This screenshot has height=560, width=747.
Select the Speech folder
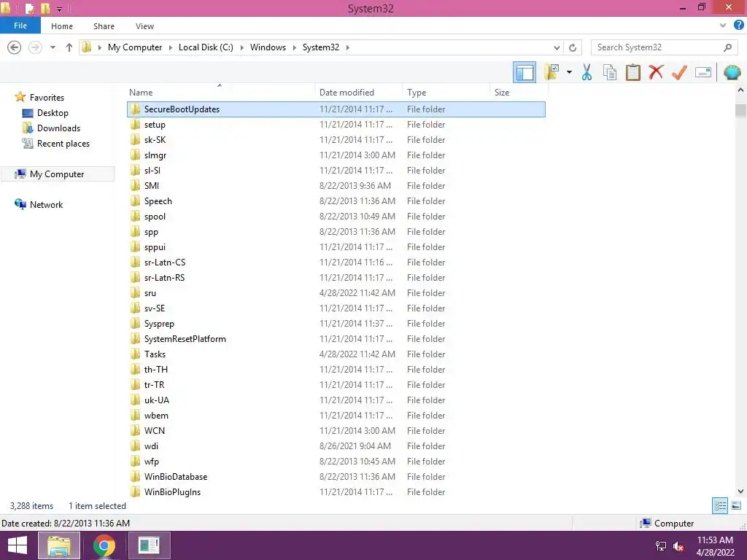point(336,201)
